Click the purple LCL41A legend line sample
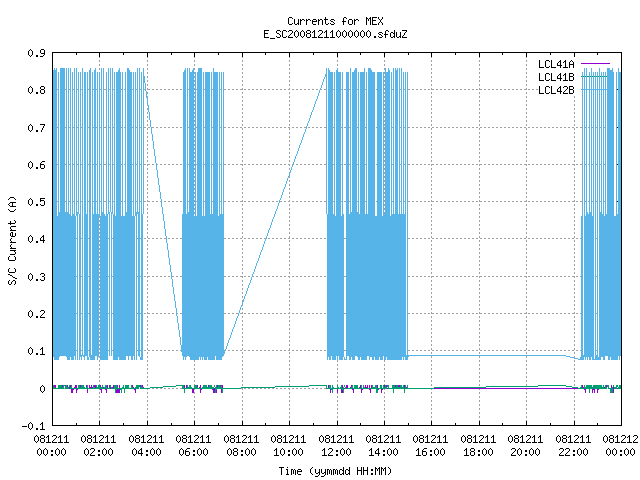 coord(595,64)
